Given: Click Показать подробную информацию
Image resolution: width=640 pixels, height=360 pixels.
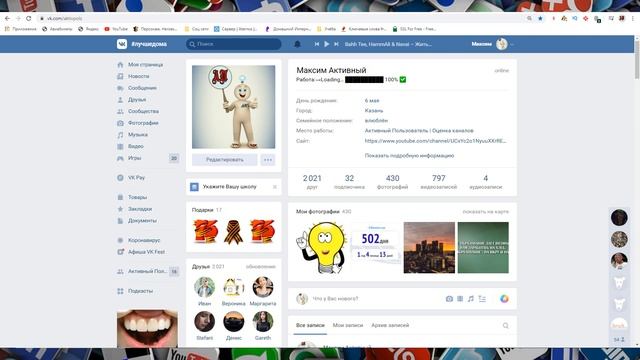Looking at the screenshot, I should [x=409, y=156].
